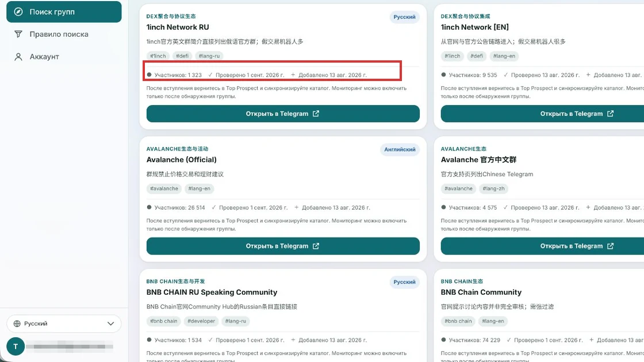Click the person icon beside Аккаунт
The width and height of the screenshot is (644, 362).
click(18, 57)
